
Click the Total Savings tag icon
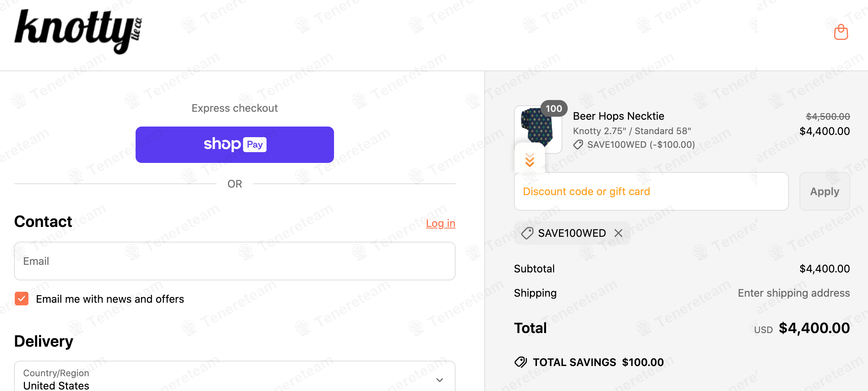(x=521, y=362)
